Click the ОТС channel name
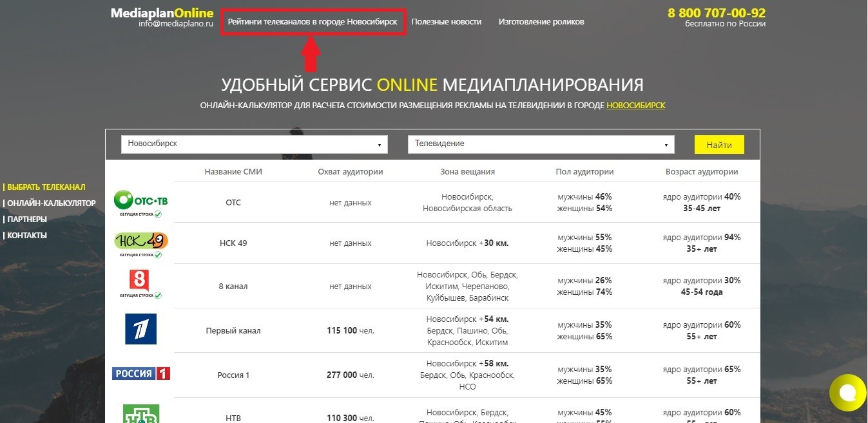This screenshot has width=868, height=423. pyautogui.click(x=233, y=203)
